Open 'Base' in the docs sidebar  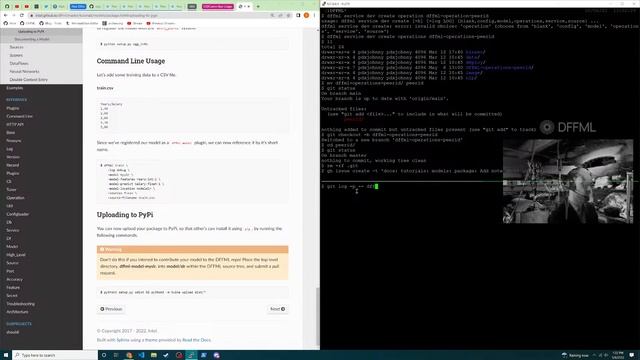10,133
